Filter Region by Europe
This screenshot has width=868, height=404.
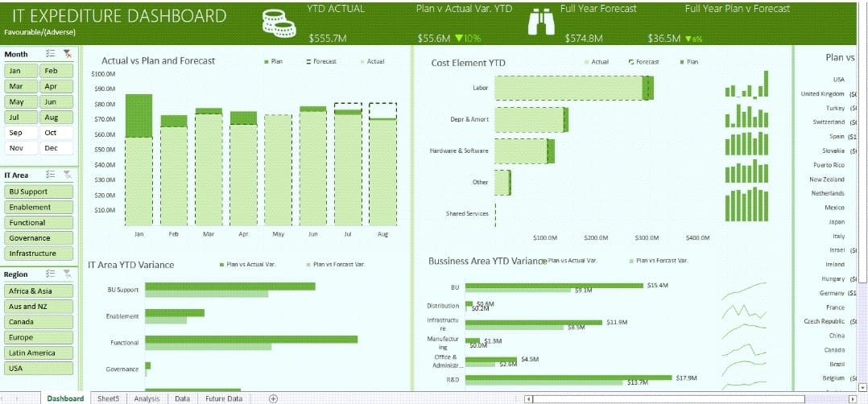pos(39,337)
